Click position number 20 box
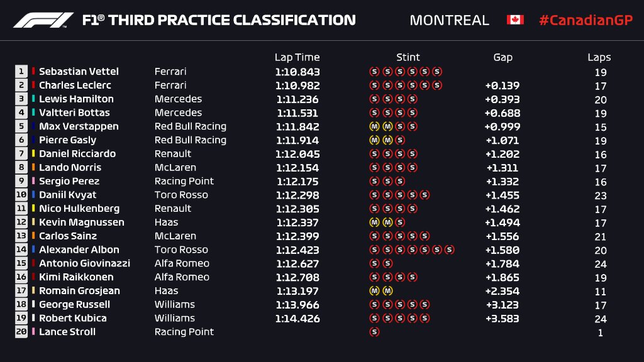Image resolution: width=644 pixels, height=362 pixels. coord(21,332)
